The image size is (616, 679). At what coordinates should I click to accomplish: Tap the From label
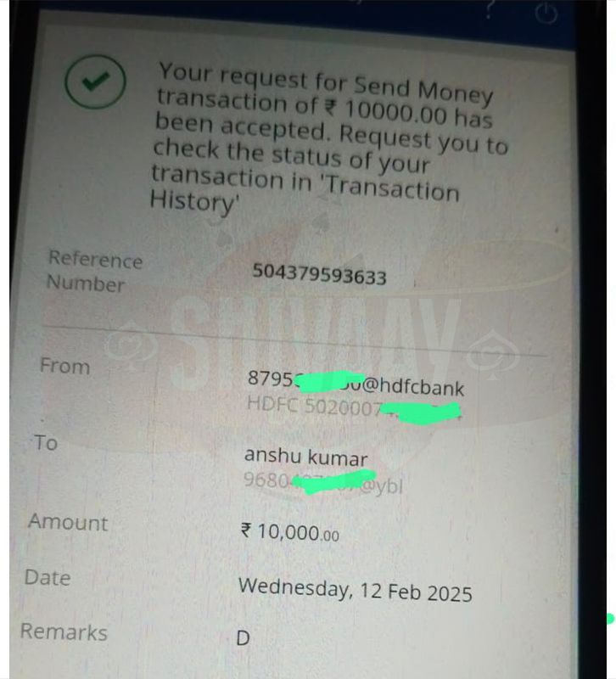point(65,366)
